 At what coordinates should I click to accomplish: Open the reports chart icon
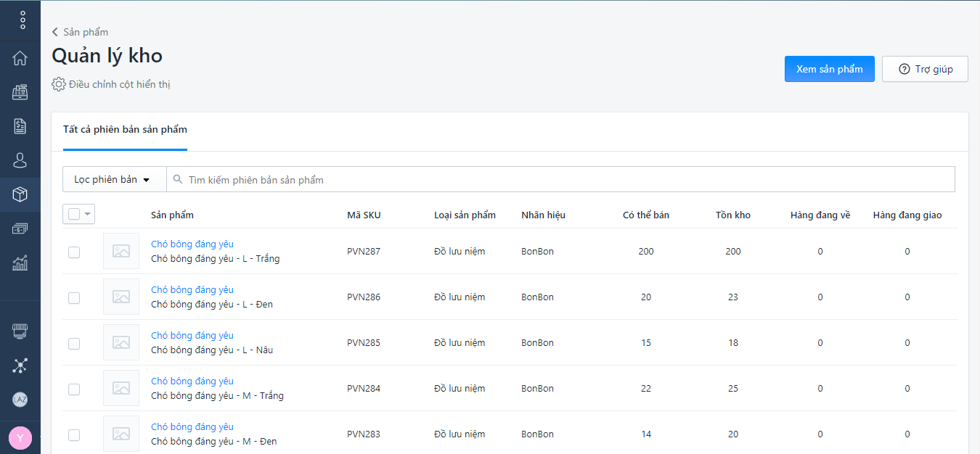(x=20, y=263)
